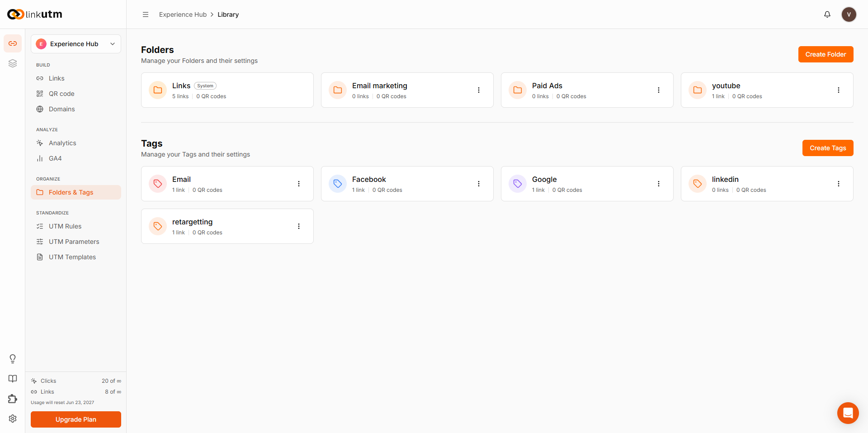This screenshot has width=868, height=433.
Task: Expand the Experience Hub workspace dropdown
Action: pos(76,44)
